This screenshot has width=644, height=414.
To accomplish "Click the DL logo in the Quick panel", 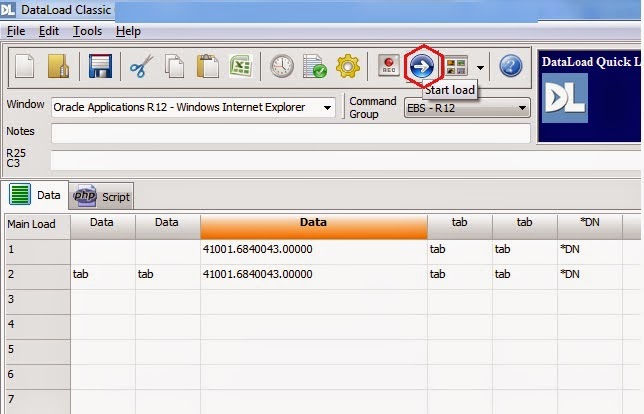I will [x=565, y=98].
